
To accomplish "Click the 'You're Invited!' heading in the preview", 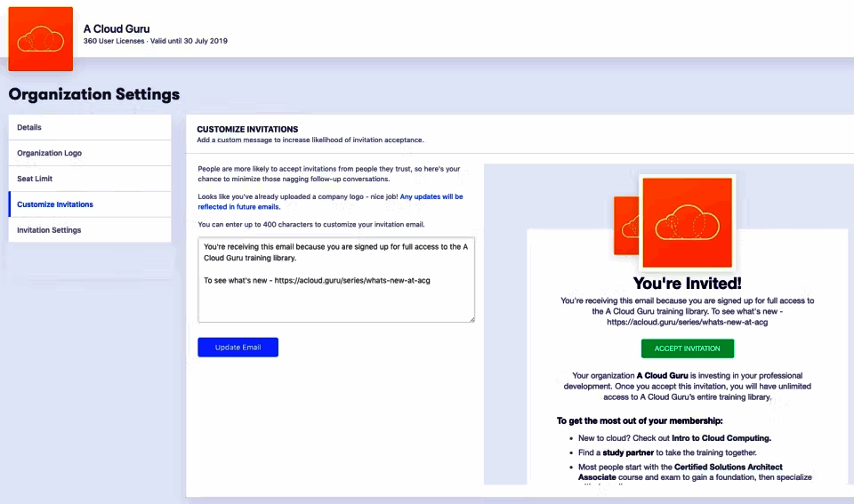I will pos(687,284).
